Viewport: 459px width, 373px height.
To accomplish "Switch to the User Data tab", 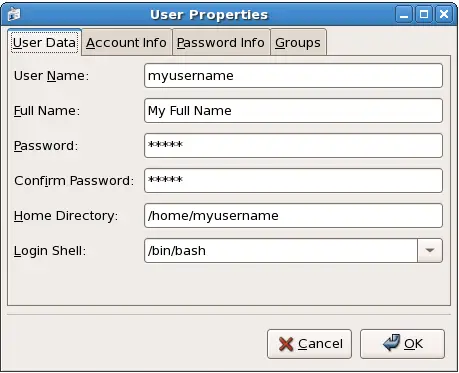I will pos(44,42).
